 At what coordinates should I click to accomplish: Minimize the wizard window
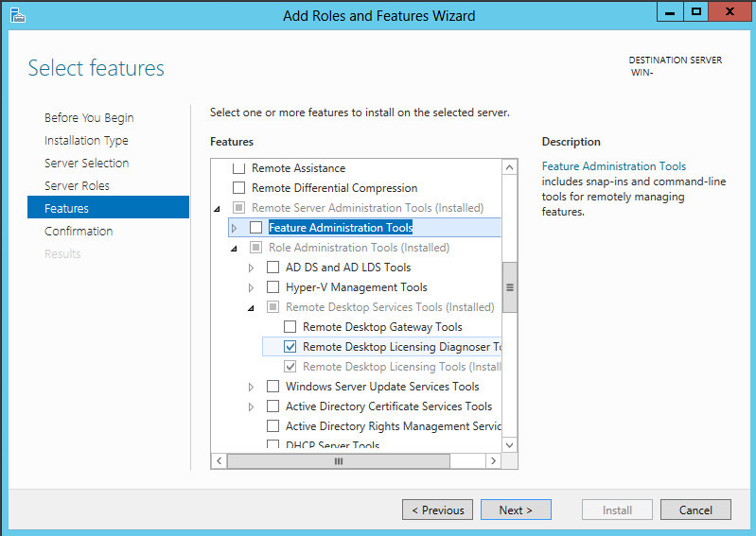tap(670, 11)
